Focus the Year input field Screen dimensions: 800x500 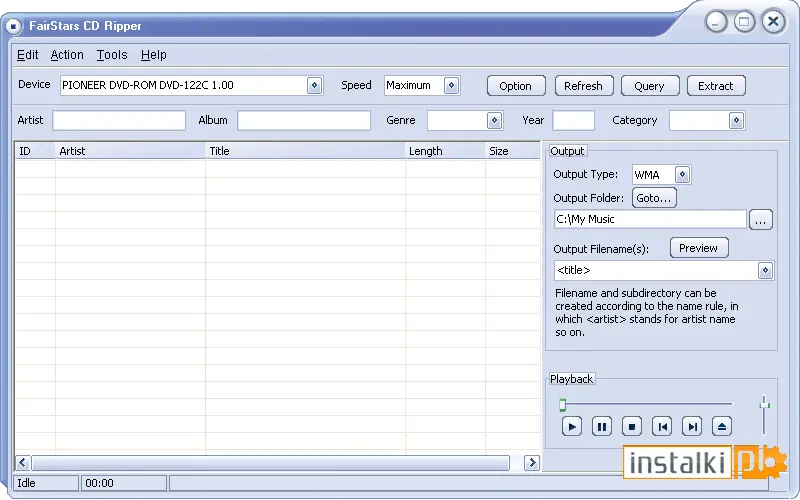click(573, 120)
